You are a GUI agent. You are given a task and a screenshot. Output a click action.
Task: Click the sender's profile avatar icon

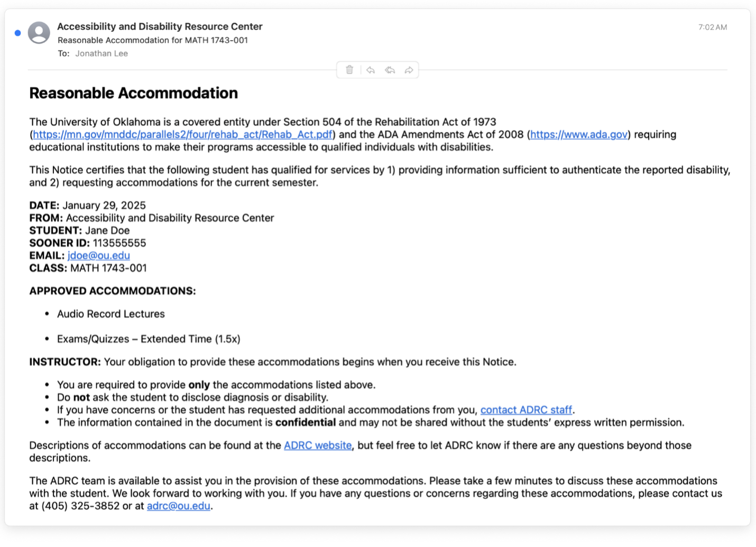coord(39,33)
